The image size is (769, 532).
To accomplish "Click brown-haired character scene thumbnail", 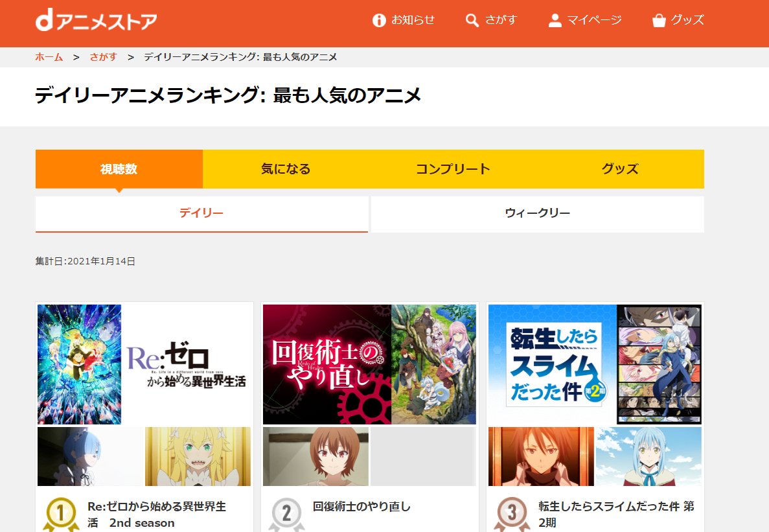I will [x=316, y=456].
